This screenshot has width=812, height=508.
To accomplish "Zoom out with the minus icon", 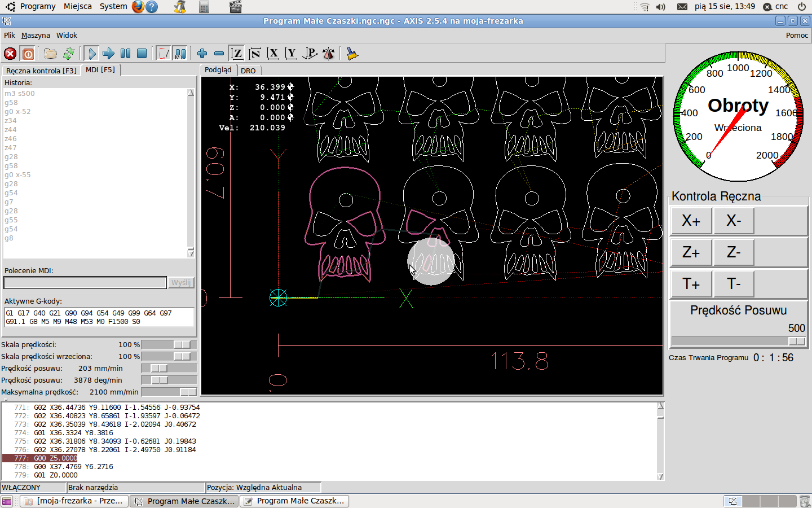I will coord(219,54).
